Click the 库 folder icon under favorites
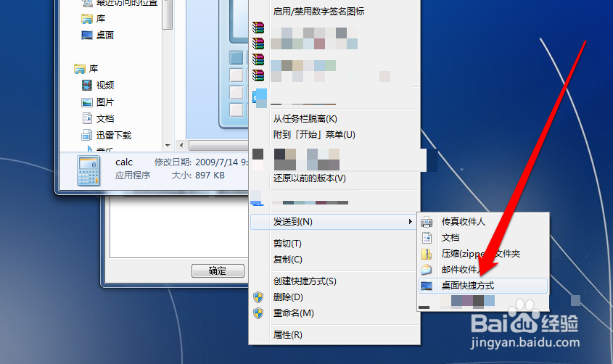This screenshot has width=613, height=364. tap(87, 19)
